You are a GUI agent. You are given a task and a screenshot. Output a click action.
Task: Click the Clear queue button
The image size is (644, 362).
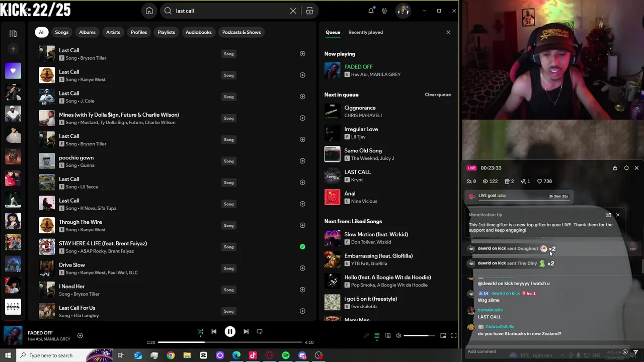(x=438, y=95)
